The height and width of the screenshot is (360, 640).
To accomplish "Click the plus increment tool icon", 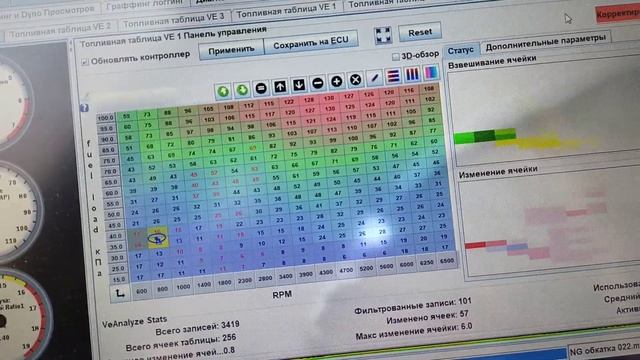I will pos(336,81).
